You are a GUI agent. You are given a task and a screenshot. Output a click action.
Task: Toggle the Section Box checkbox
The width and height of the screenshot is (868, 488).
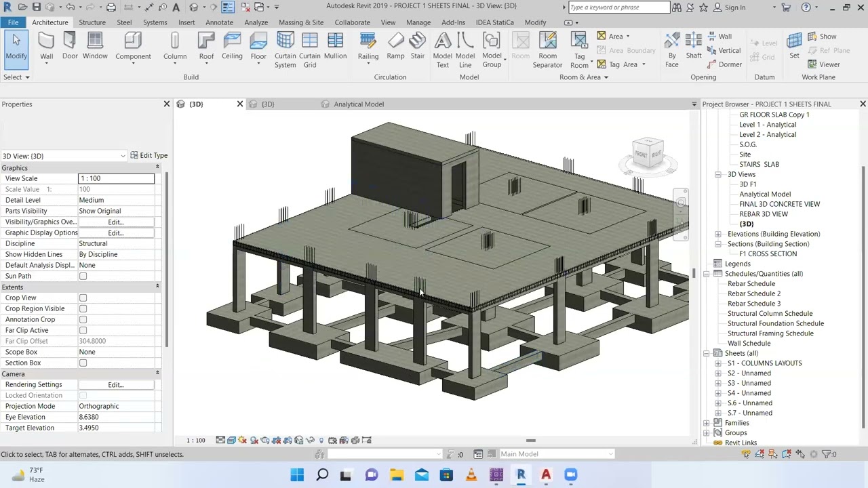click(83, 363)
